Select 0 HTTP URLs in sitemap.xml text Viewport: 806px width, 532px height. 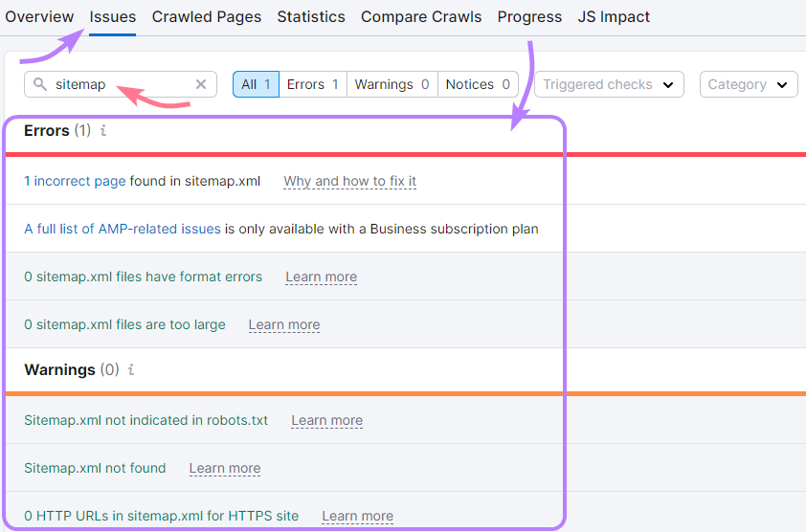pos(162,516)
